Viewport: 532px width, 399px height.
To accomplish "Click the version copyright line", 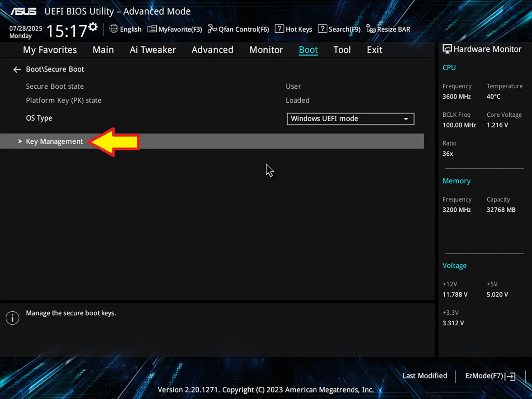I will pos(266,390).
